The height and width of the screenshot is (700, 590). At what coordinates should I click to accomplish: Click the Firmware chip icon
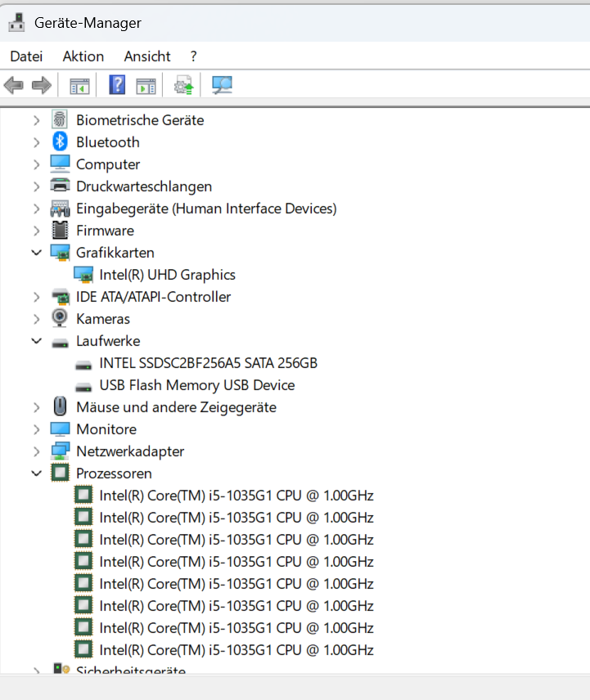[x=60, y=231]
